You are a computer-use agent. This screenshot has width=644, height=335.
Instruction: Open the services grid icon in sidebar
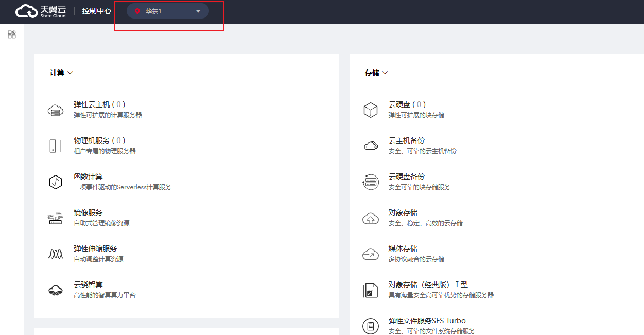click(12, 34)
